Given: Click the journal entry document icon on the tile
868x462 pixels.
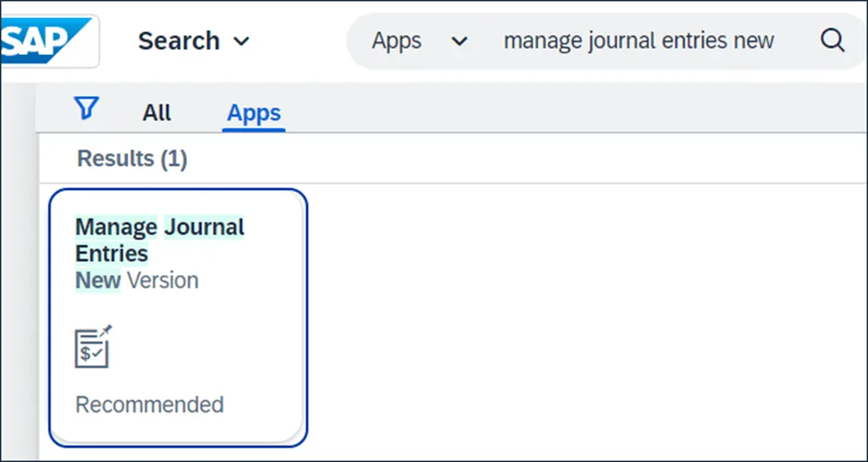Looking at the screenshot, I should (x=94, y=346).
